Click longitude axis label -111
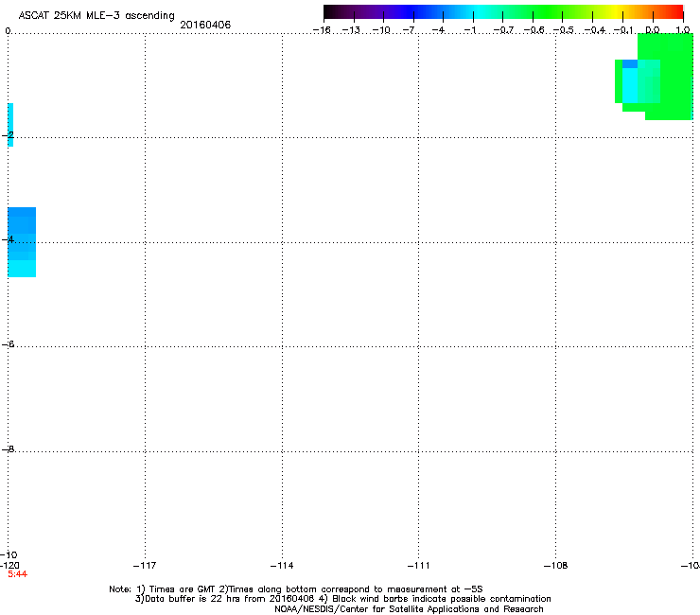Viewport: 700px width, 615px height. click(x=418, y=566)
